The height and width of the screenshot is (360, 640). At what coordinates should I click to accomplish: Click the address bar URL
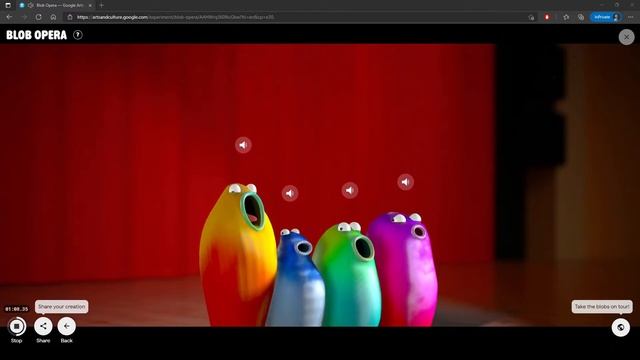coord(176,17)
